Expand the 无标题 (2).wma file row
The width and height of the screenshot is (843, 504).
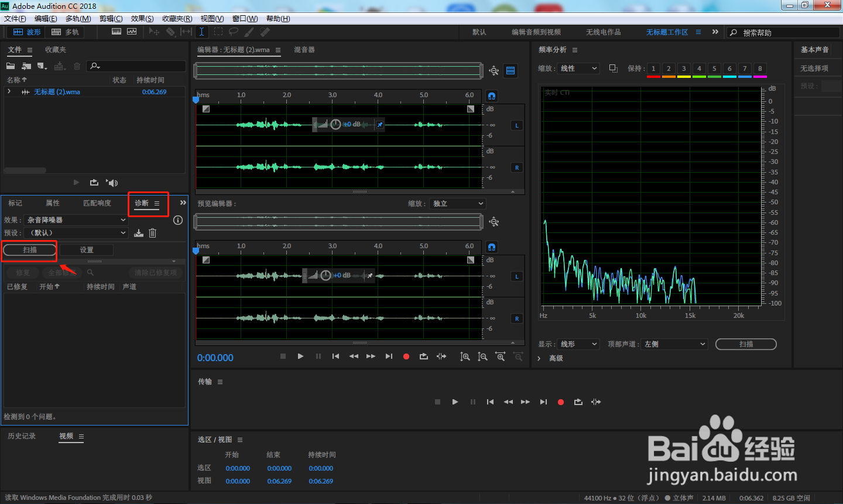[x=9, y=92]
